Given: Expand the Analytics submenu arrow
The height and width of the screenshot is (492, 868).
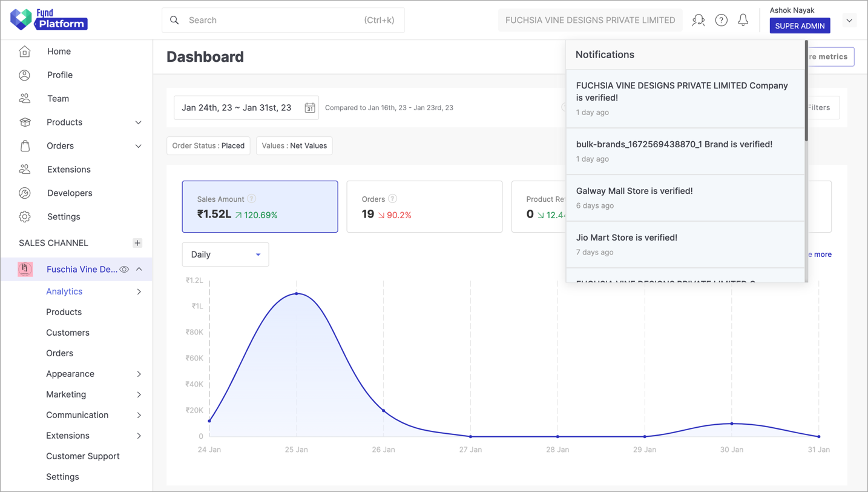Looking at the screenshot, I should tap(139, 292).
